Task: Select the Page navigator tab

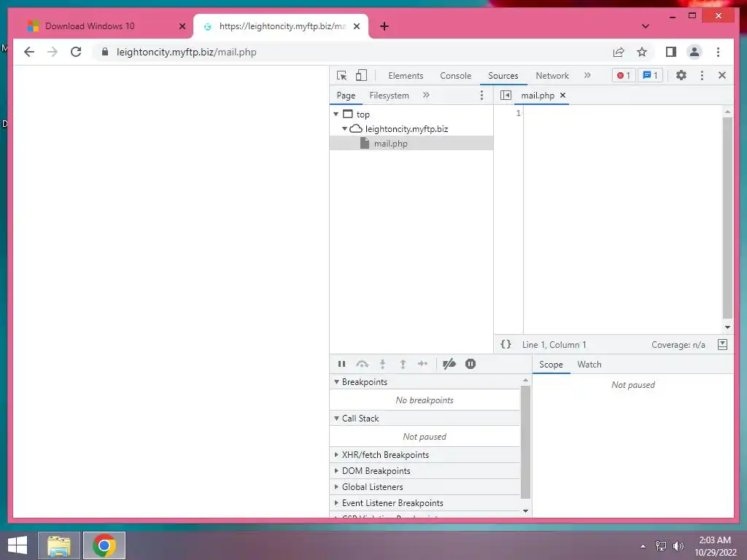Action: 346,96
